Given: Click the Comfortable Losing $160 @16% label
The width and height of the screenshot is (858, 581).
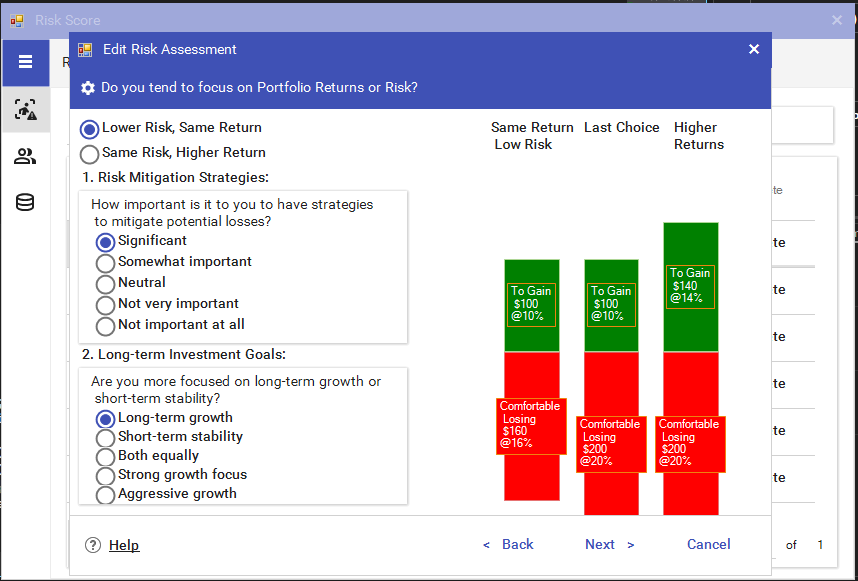Looking at the screenshot, I should [x=531, y=426].
